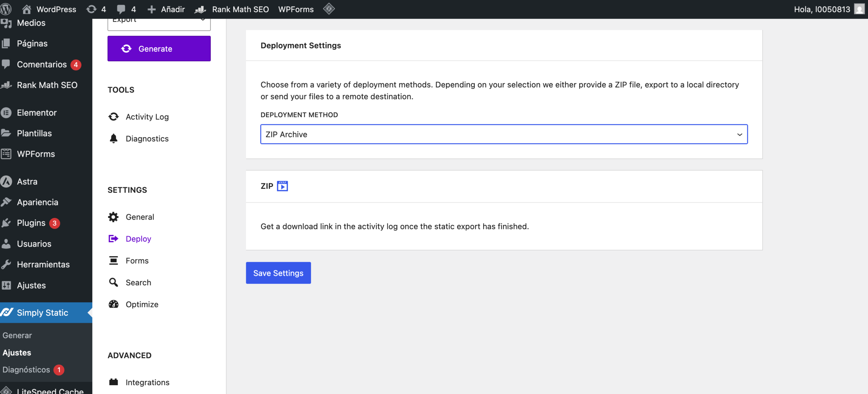
Task: Click the updates icon in admin bar
Action: pos(92,9)
